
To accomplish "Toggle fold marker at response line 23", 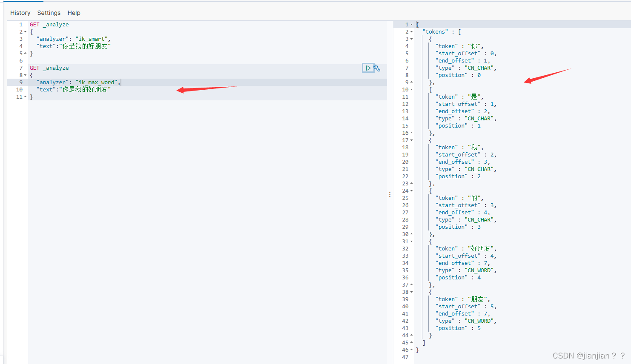I will 411,184.
